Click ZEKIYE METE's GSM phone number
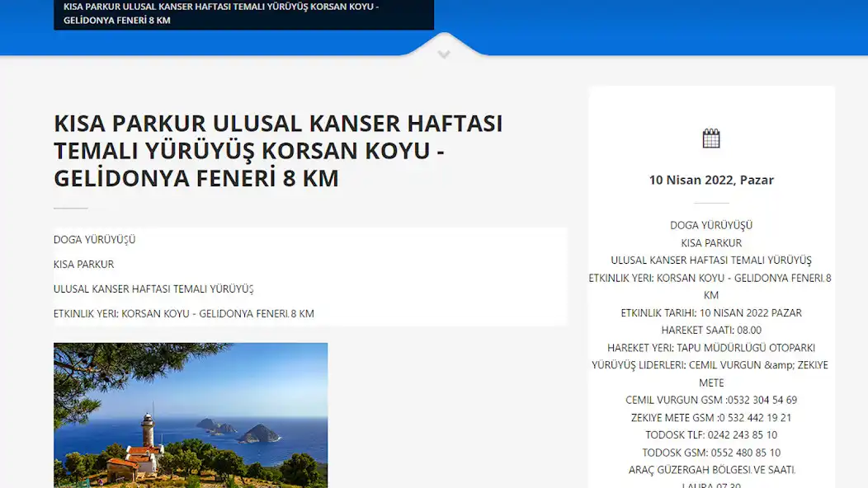This screenshot has height=488, width=868. coord(711,417)
